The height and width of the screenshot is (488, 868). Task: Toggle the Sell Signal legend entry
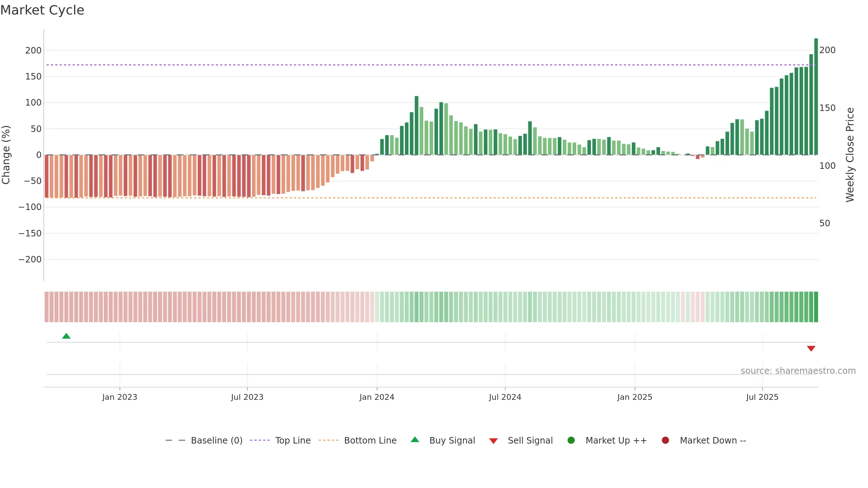coord(521,441)
